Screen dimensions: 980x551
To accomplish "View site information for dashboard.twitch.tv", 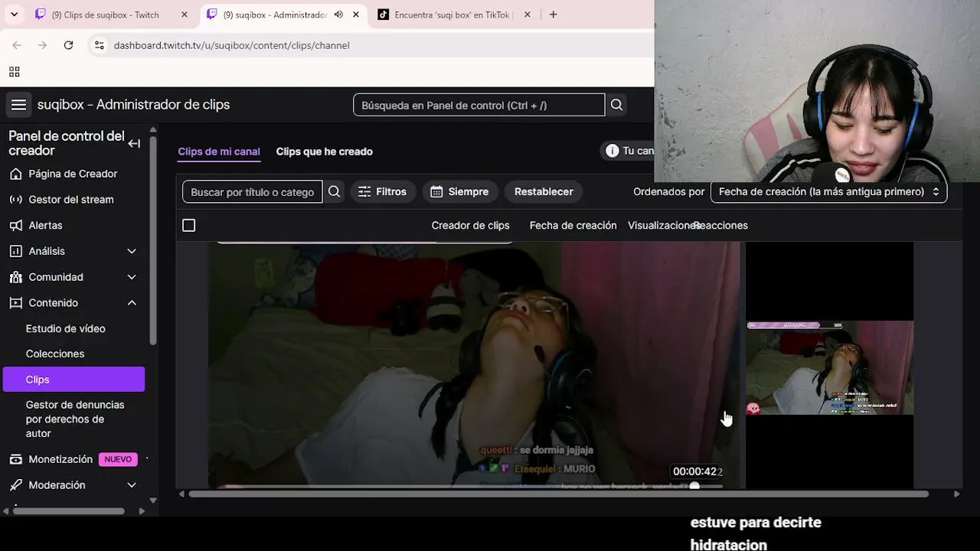I will click(x=99, y=45).
